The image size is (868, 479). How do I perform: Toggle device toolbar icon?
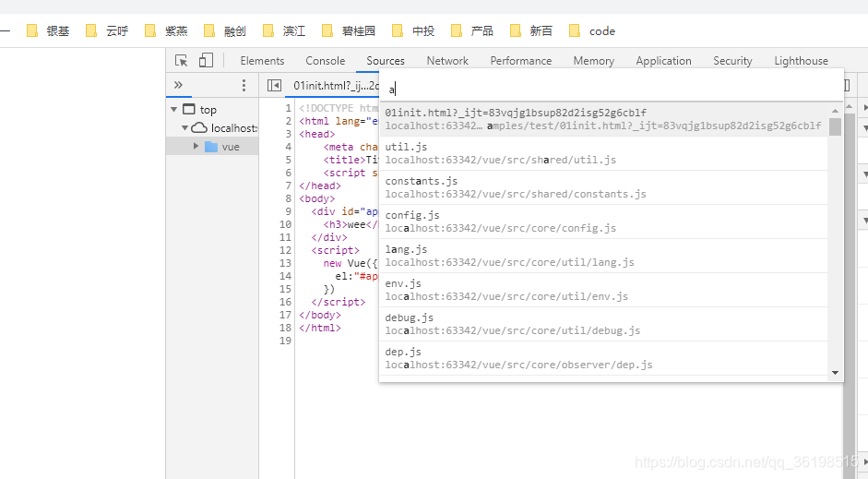[206, 60]
